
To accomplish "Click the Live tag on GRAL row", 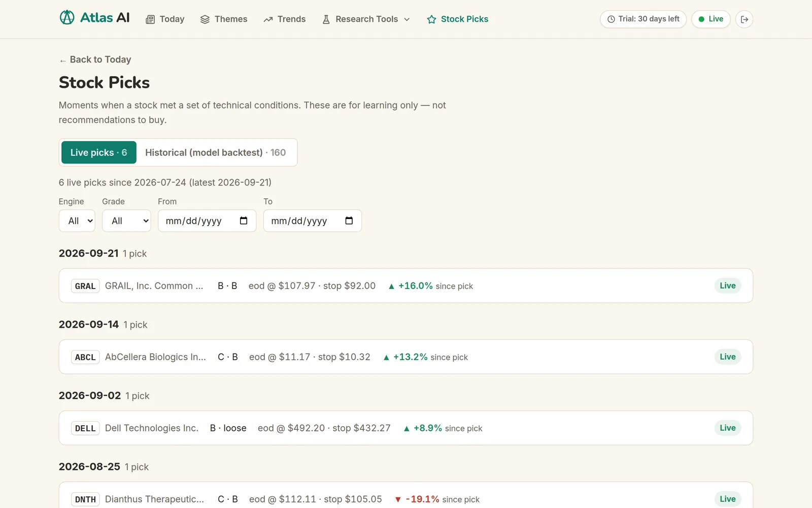I will (x=728, y=285).
